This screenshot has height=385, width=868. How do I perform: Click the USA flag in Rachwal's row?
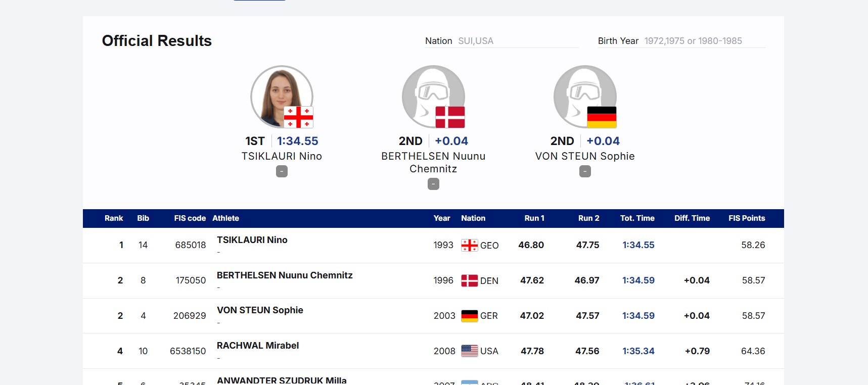469,351
